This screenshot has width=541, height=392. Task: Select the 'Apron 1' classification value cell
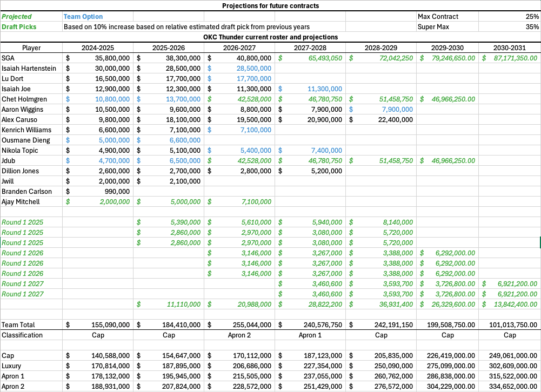tap(310, 335)
